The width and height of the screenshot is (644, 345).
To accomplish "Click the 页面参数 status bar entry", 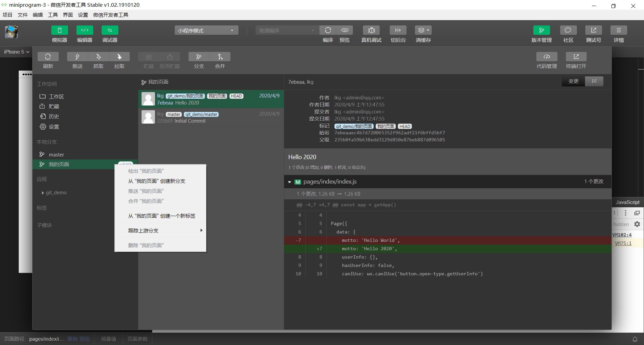I will [x=138, y=339].
